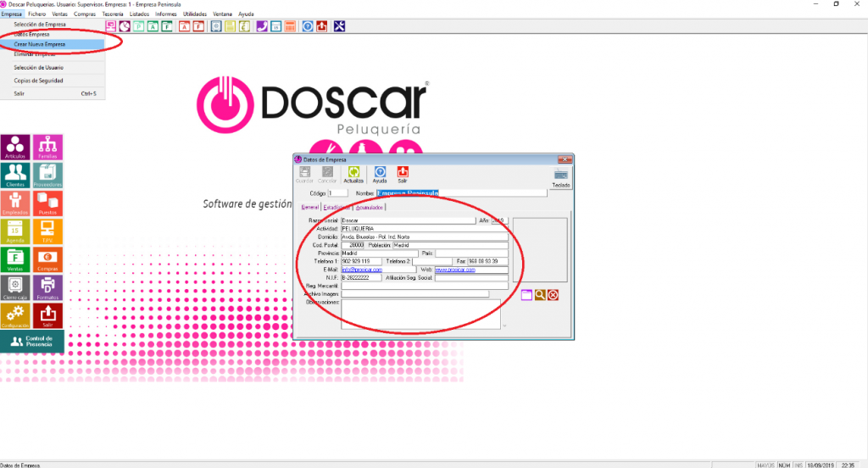Open the Ayuda menu in menu bar
The width and height of the screenshot is (868, 468).
point(246,14)
